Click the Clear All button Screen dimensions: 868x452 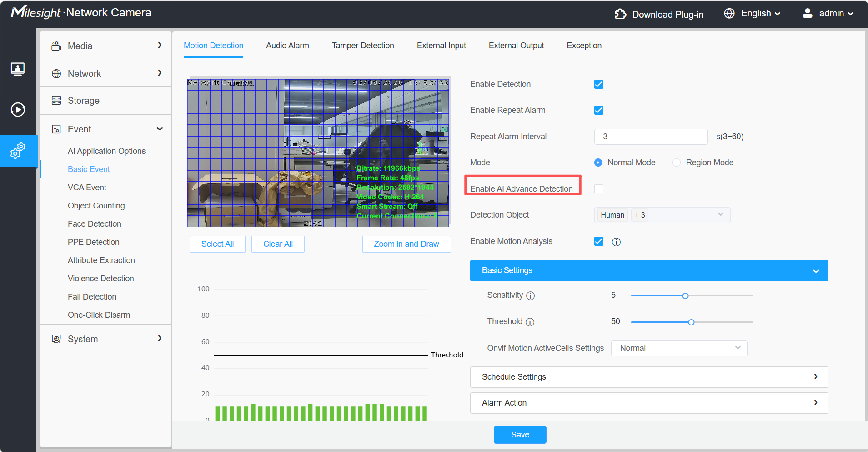[278, 244]
